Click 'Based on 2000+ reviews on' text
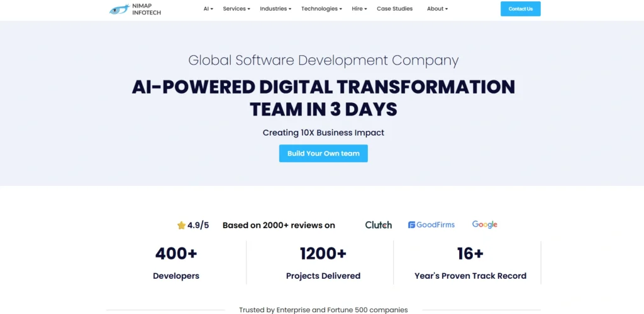 (279, 225)
